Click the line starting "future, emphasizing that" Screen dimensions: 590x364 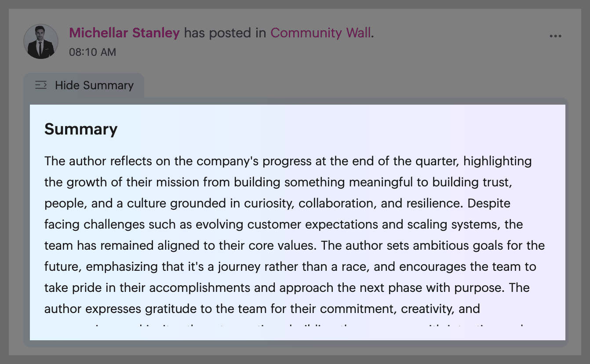(290, 266)
